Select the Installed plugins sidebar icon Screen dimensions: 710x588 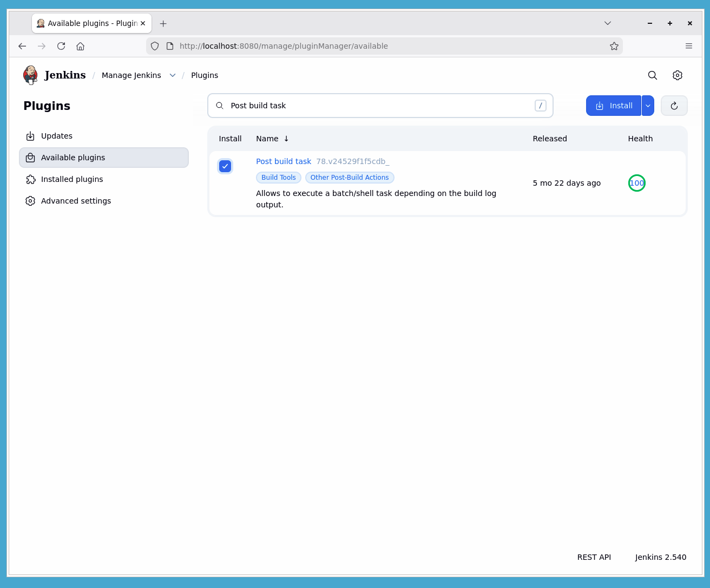[31, 179]
